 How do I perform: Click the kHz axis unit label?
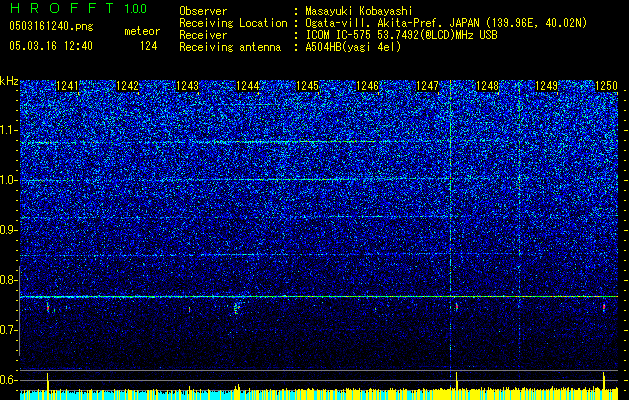(9, 81)
